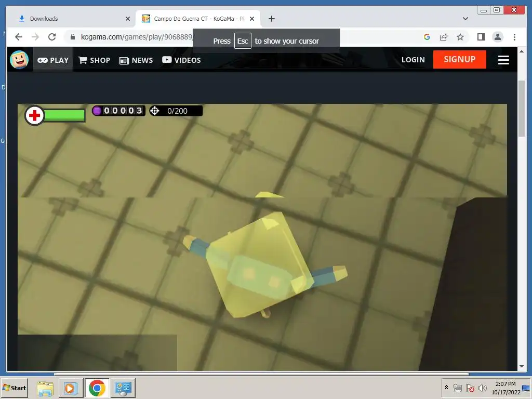Open the NEWS menu item
The height and width of the screenshot is (399, 532).
136,60
